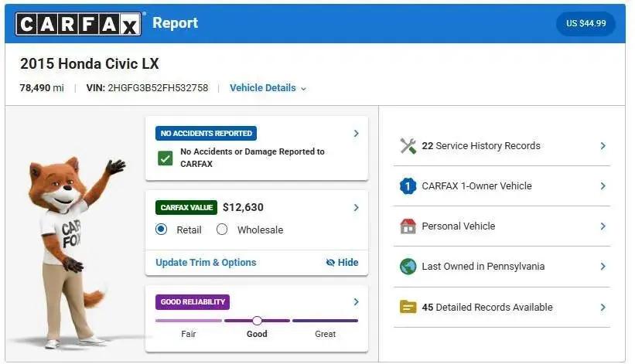The image size is (635, 364).
Task: Click the Great label under reliability bar
Action: (x=325, y=334)
